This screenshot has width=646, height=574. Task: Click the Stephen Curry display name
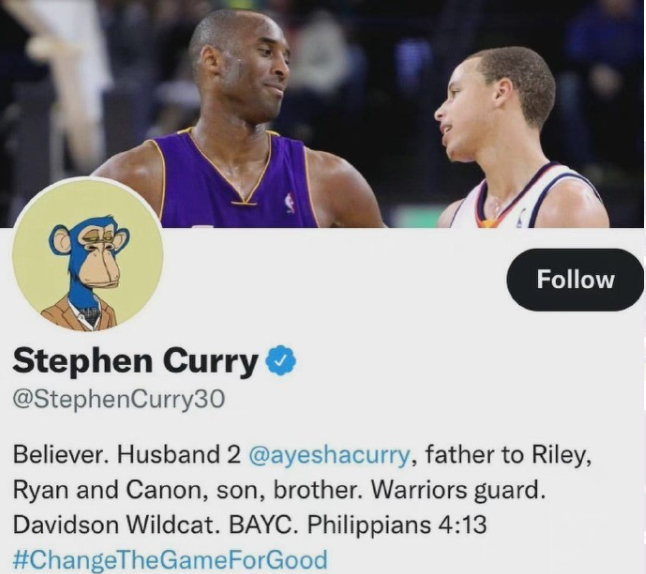(136, 361)
